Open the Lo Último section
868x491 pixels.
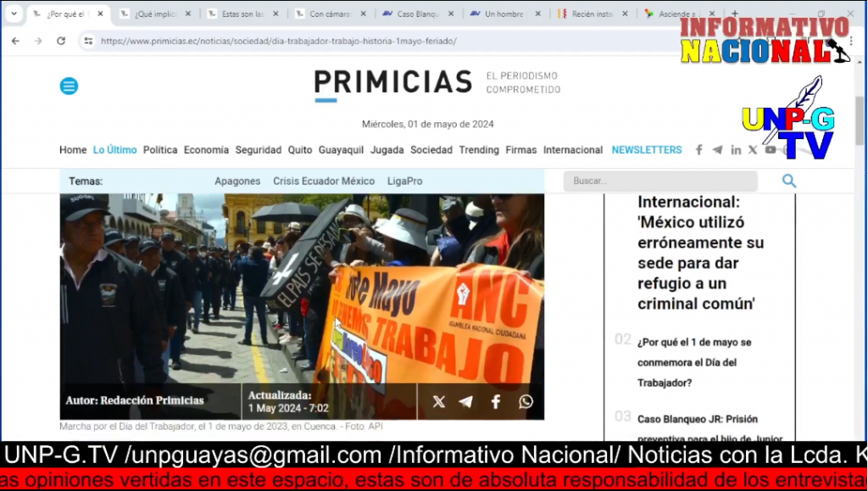[114, 150]
